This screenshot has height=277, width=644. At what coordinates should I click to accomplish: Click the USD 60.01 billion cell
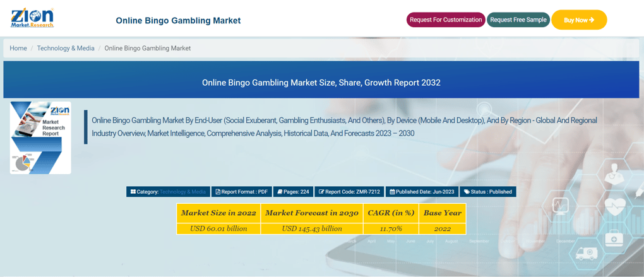pyautogui.click(x=218, y=228)
